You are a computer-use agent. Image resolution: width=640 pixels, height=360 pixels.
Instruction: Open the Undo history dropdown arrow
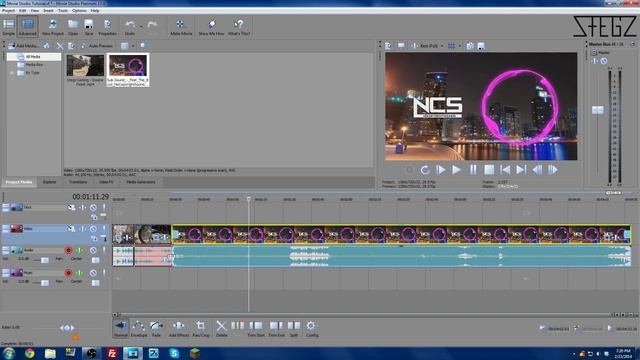pyautogui.click(x=141, y=27)
